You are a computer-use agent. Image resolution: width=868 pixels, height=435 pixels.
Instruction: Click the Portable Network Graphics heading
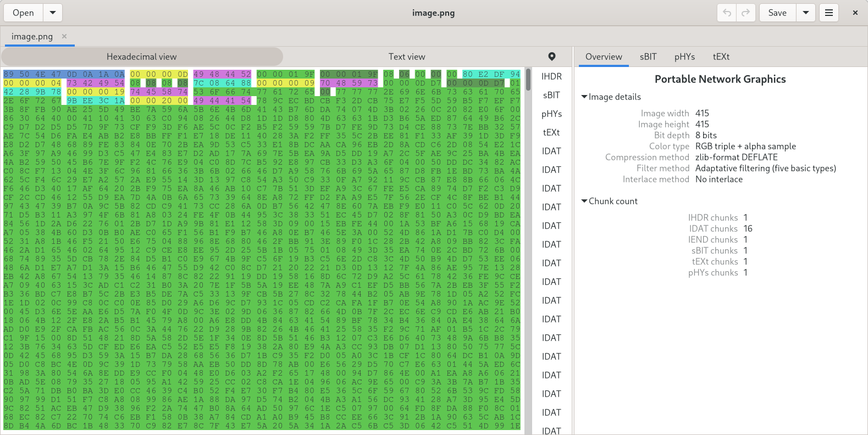(720, 79)
